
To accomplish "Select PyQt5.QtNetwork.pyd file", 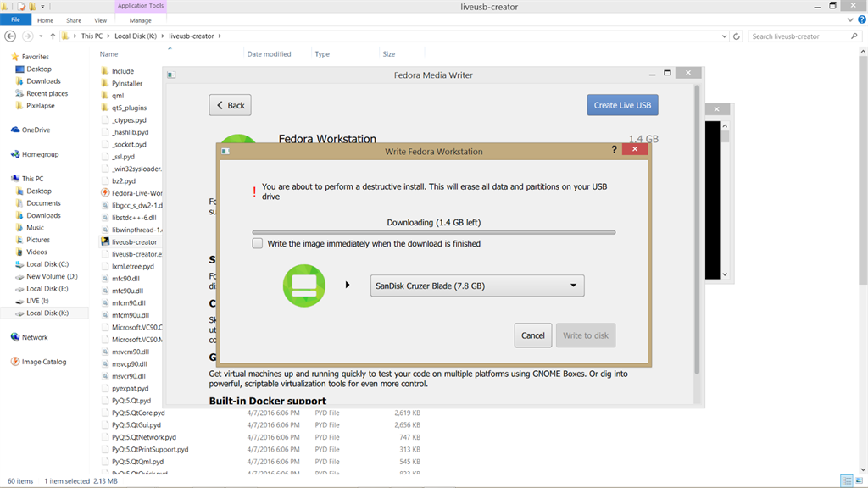I will click(144, 437).
